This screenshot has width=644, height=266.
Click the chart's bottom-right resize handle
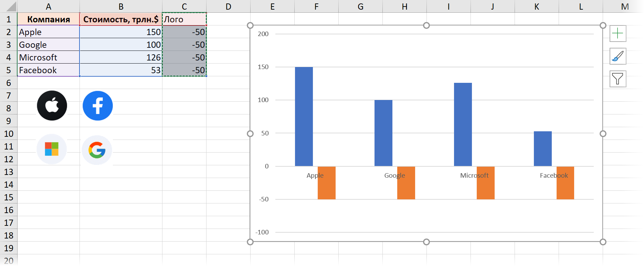(x=603, y=242)
